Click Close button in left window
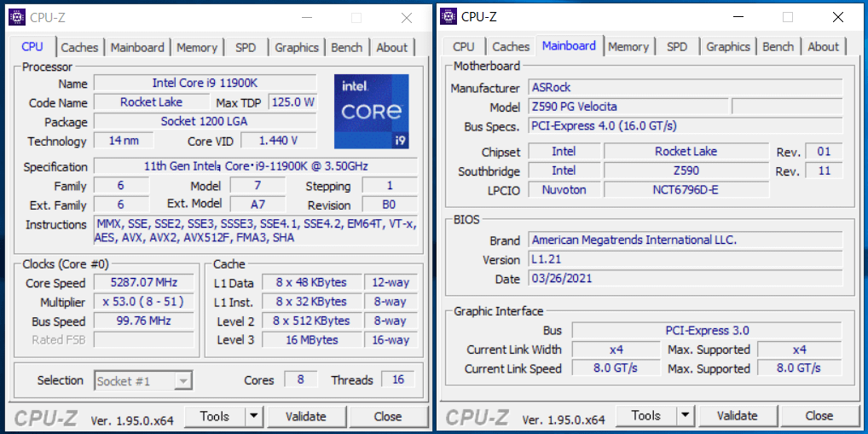The width and height of the screenshot is (868, 434). click(387, 416)
